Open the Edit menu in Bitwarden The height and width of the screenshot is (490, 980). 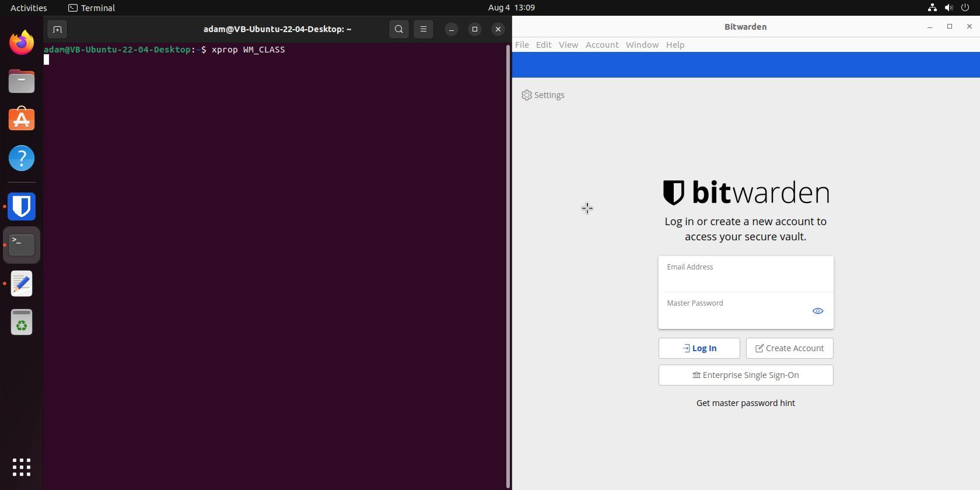point(544,45)
